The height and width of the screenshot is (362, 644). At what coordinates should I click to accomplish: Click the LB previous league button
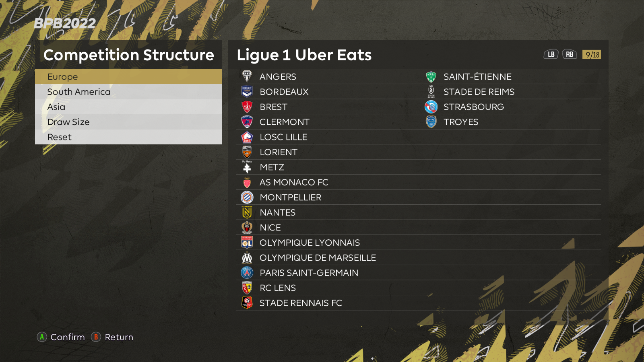pyautogui.click(x=551, y=54)
